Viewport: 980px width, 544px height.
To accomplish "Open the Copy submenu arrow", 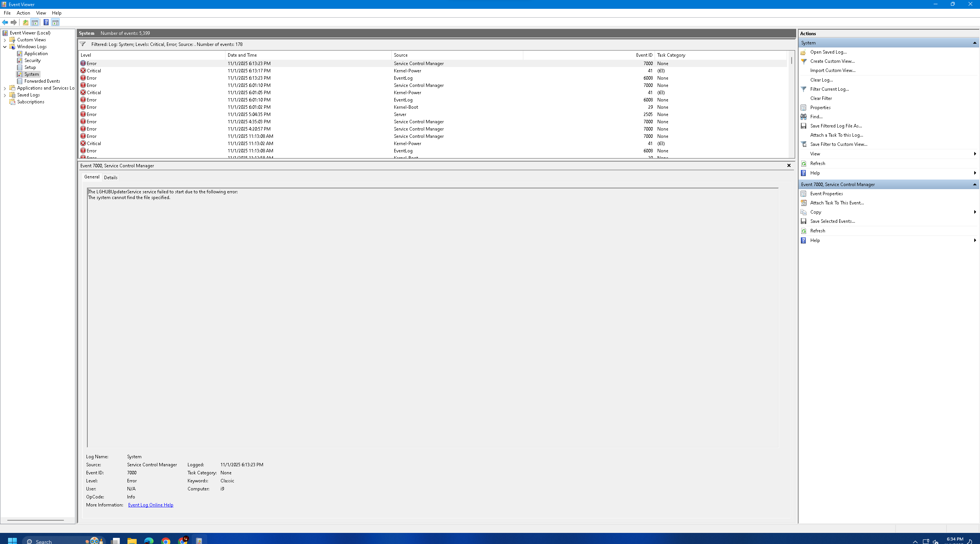I will 975,212.
